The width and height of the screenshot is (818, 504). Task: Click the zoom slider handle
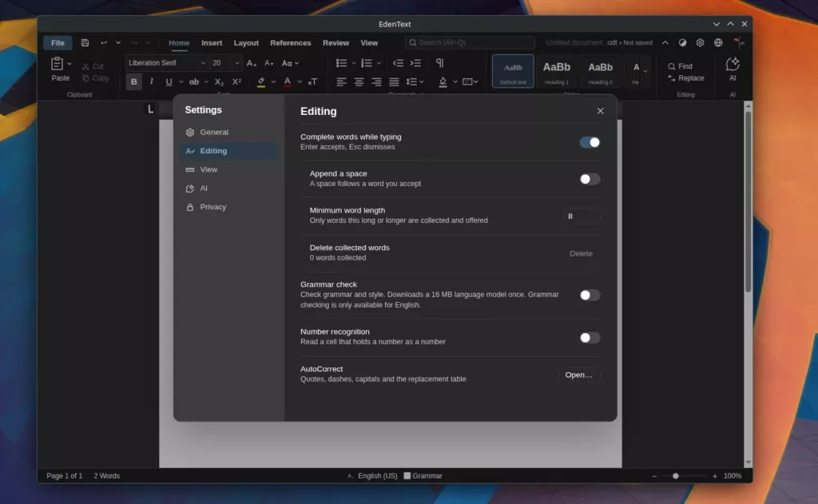(676, 476)
